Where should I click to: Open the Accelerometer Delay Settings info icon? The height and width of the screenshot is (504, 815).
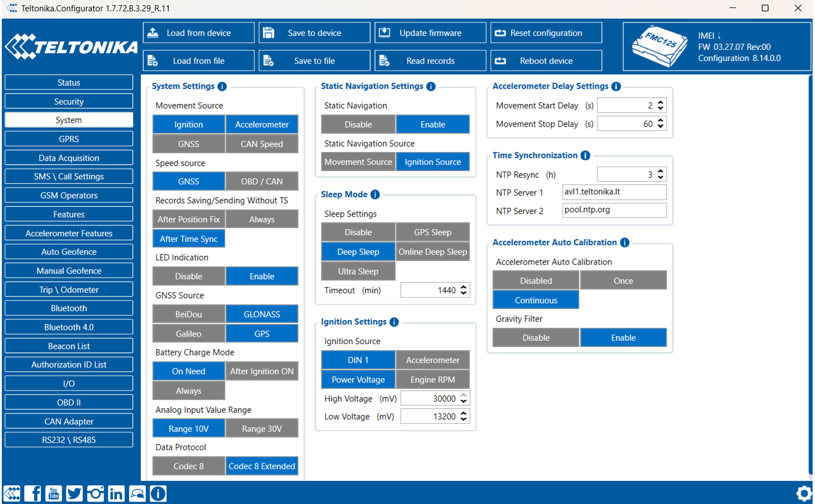point(616,86)
